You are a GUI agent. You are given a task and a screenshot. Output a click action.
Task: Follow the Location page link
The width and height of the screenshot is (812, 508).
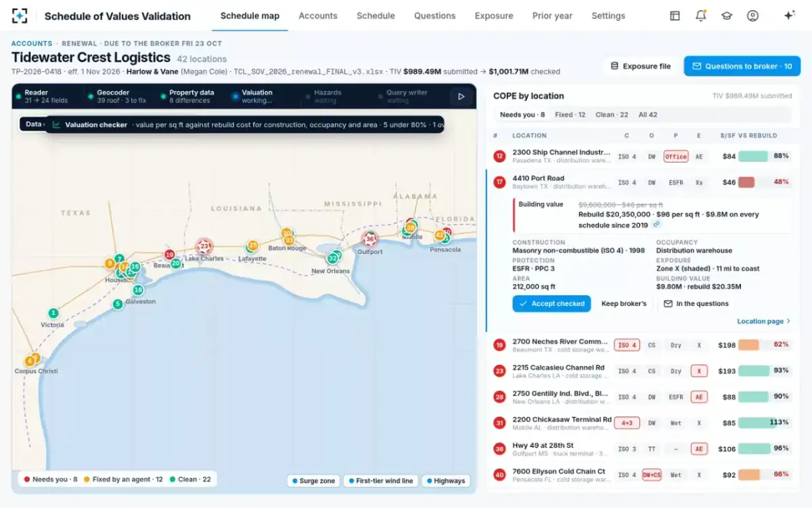tap(763, 322)
